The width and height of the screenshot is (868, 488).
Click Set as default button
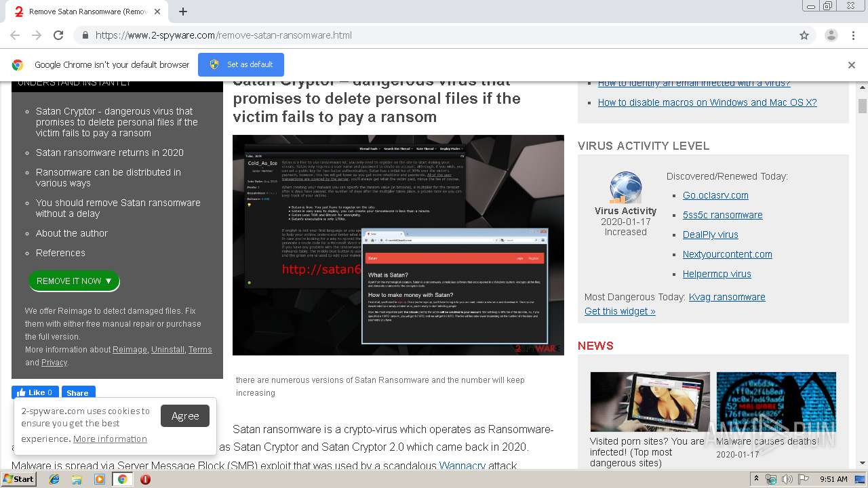(241, 64)
